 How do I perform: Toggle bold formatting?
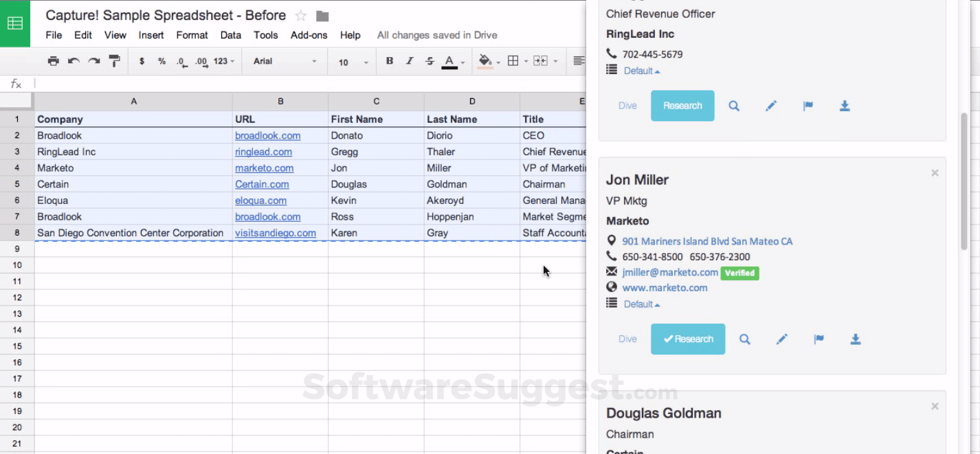(390, 61)
